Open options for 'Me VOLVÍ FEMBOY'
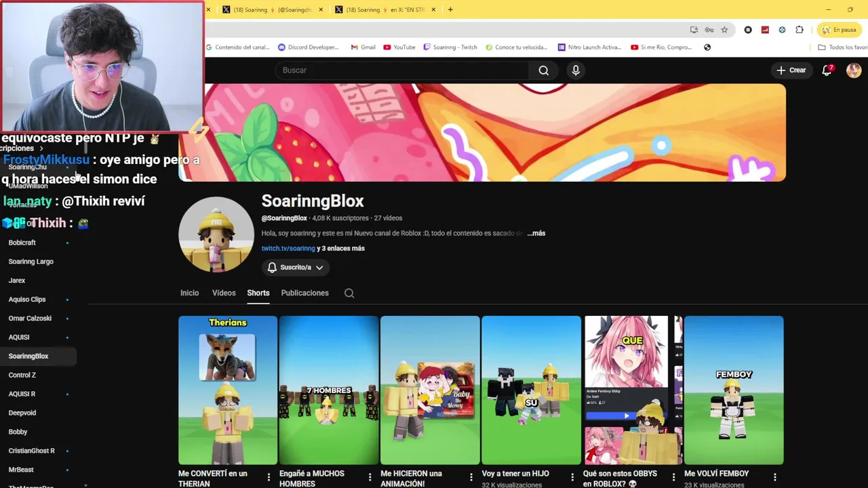The width and height of the screenshot is (868, 488). pos(774,477)
